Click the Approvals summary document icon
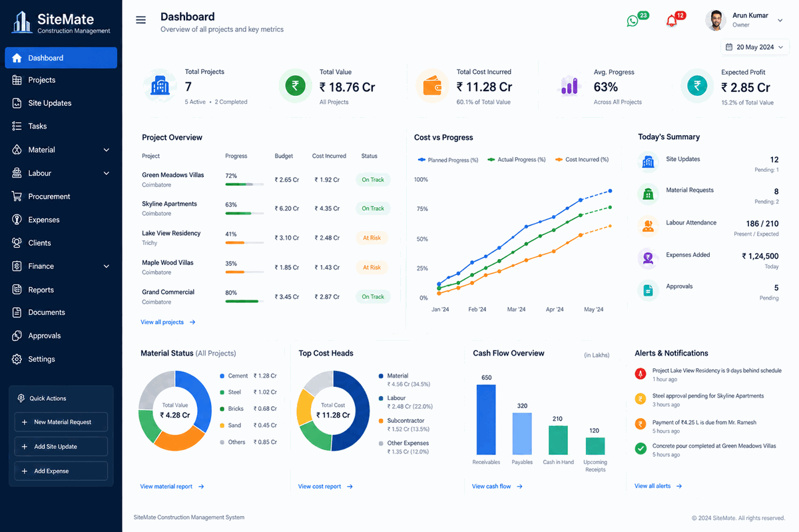Viewport: 799px width, 532px height. click(647, 290)
